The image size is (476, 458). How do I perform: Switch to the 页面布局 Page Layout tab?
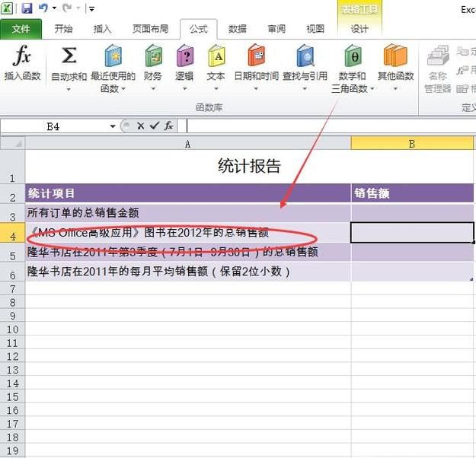coord(150,29)
